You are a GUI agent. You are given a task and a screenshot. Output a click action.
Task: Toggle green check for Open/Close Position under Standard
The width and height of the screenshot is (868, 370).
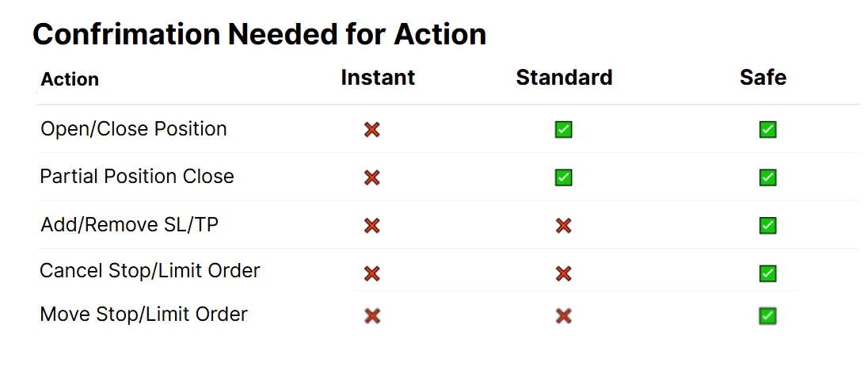coord(564,130)
